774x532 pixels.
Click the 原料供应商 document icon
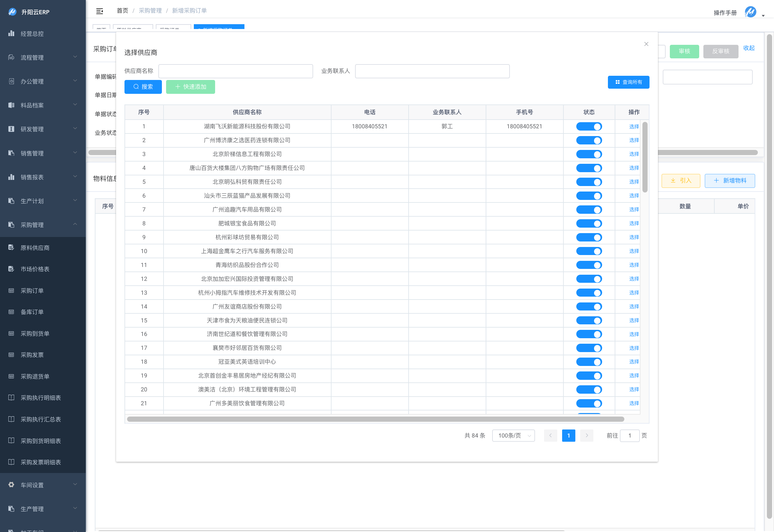[x=11, y=248]
